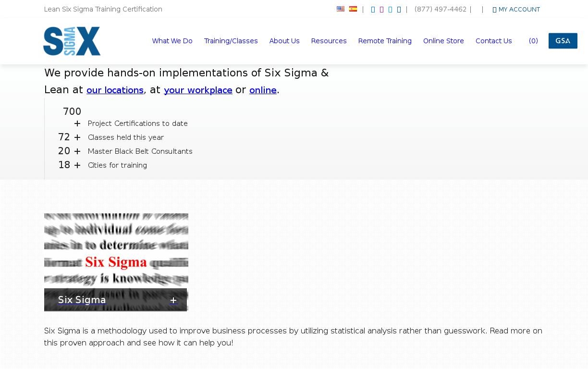Image resolution: width=588 pixels, height=369 pixels.
Task: Expand the Resources menu
Action: (x=329, y=41)
